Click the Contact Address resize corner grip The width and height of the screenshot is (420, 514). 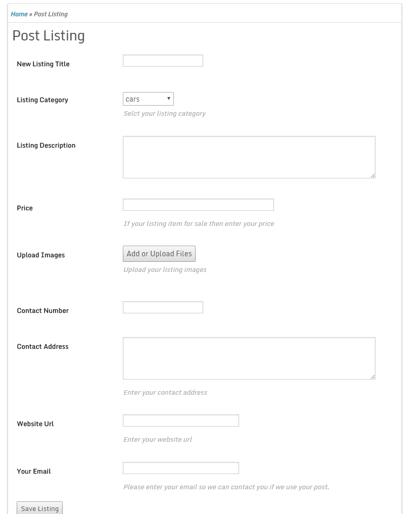pyautogui.click(x=372, y=377)
